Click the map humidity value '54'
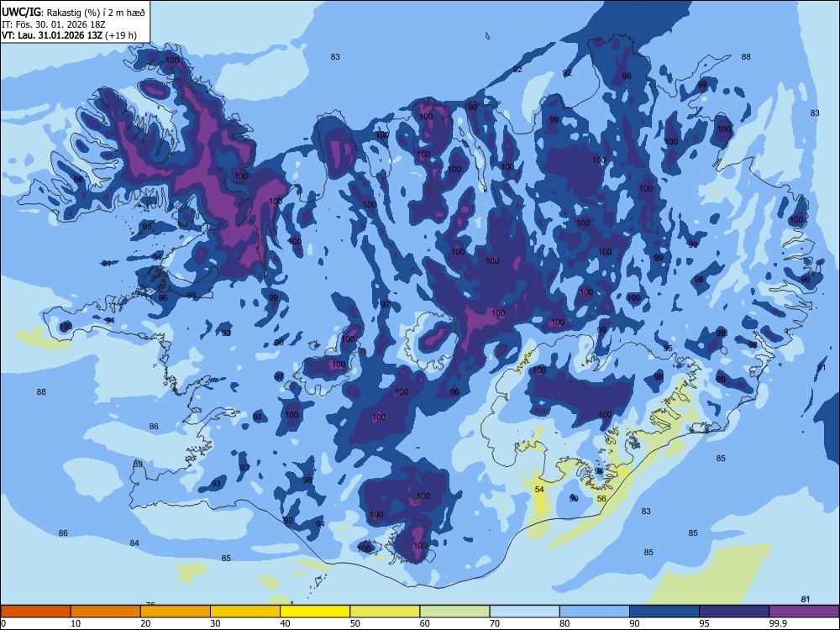The image size is (840, 630). pyautogui.click(x=539, y=490)
